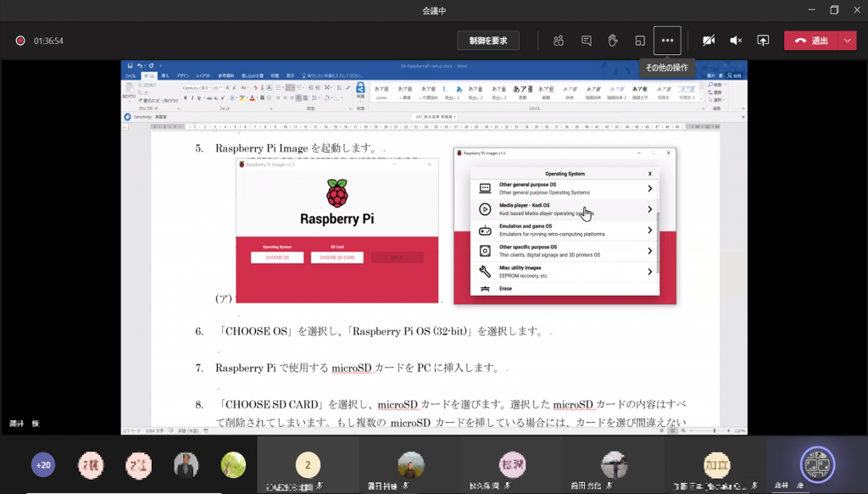The width and height of the screenshot is (868, 494).
Task: Click the center alignment icon
Action: coord(285,98)
